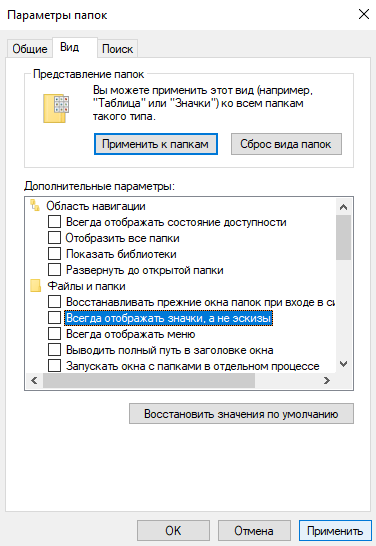The width and height of the screenshot is (376, 546).
Task: Open the Поиск tab
Action: [x=117, y=49]
